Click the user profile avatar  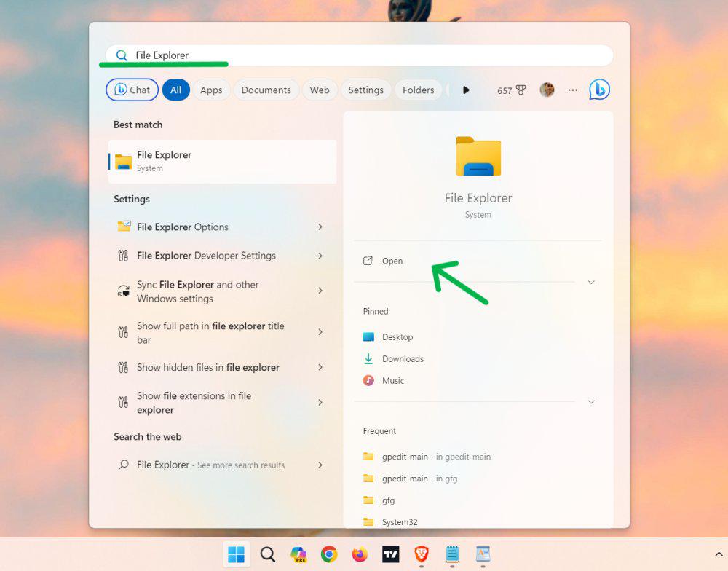click(x=547, y=90)
